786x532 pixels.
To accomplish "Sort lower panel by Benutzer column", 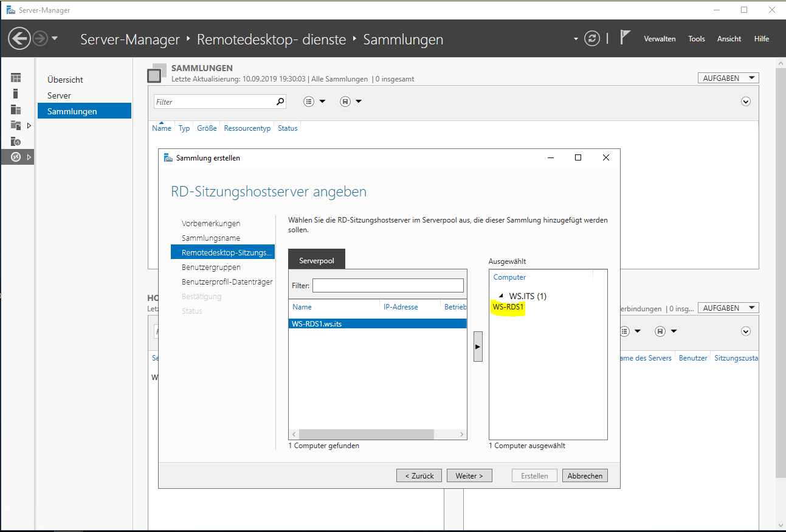I will tap(693, 358).
